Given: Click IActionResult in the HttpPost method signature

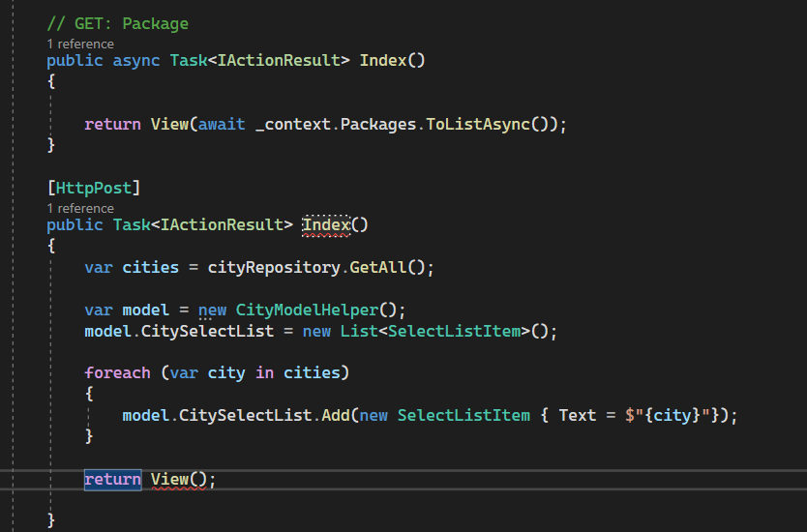Looking at the screenshot, I should point(222,224).
